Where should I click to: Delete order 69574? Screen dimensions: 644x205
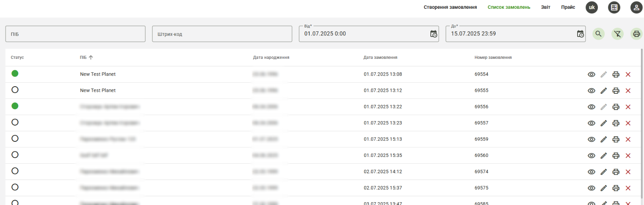pyautogui.click(x=628, y=172)
